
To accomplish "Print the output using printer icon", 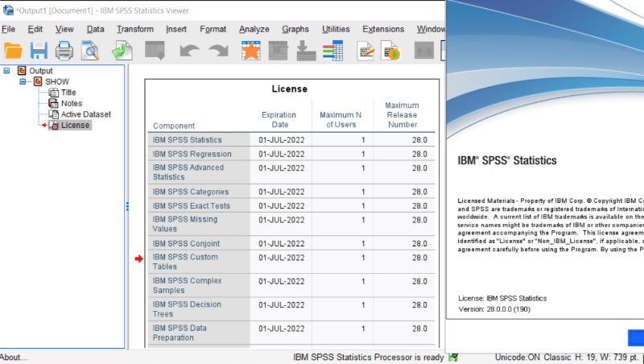I will [64, 51].
